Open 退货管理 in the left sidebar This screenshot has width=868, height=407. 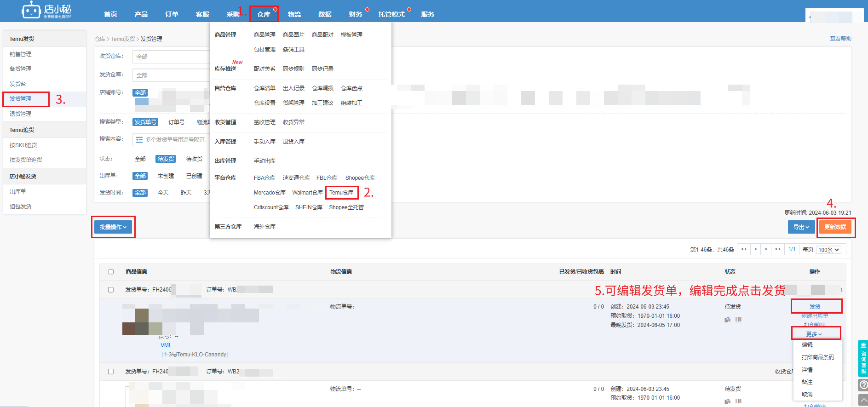click(x=21, y=114)
